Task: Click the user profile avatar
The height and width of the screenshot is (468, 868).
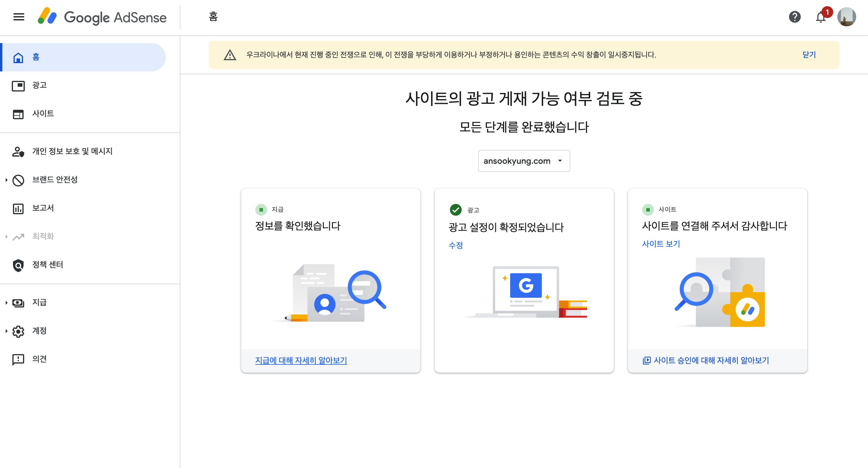Action: pos(846,17)
